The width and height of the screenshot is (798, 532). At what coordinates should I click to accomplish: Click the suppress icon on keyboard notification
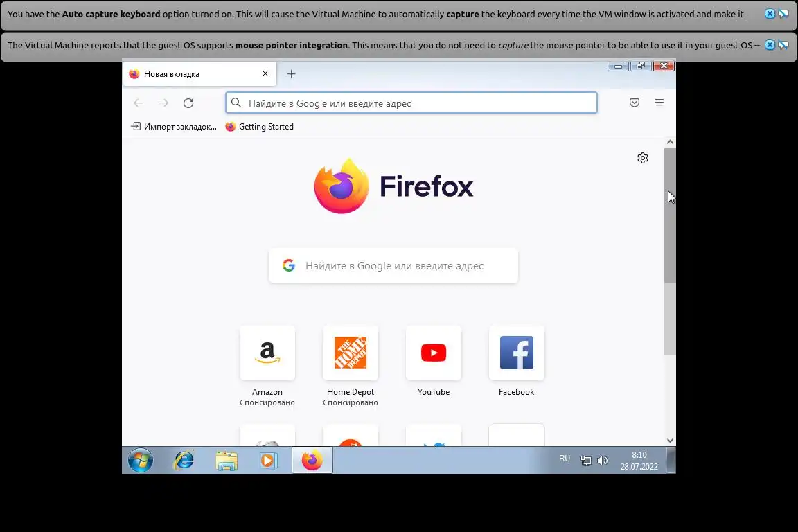783,14
